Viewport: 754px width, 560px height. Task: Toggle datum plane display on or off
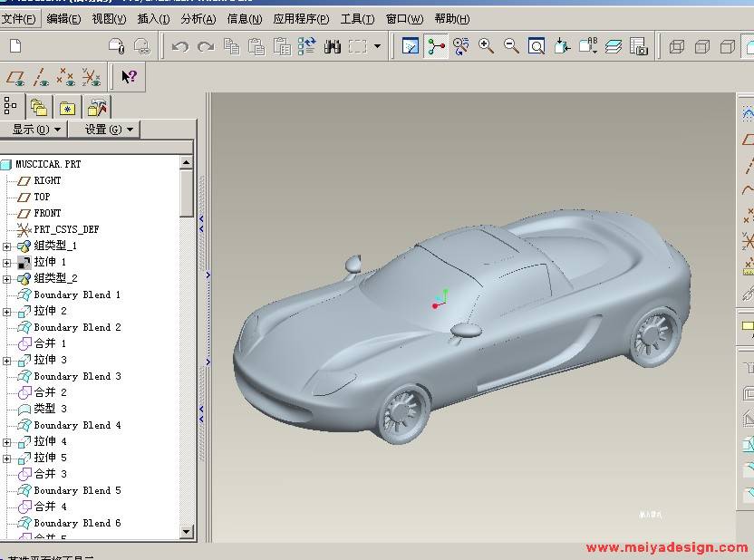coord(16,77)
